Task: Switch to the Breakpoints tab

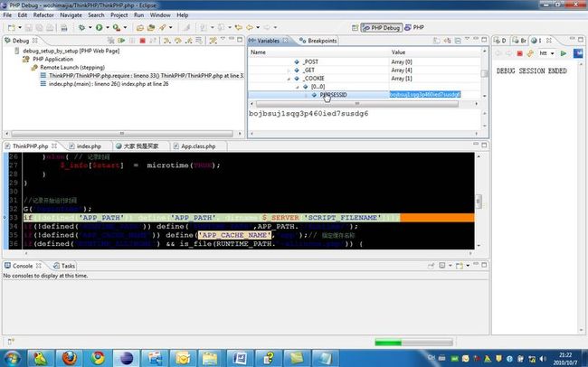Action: (x=318, y=41)
